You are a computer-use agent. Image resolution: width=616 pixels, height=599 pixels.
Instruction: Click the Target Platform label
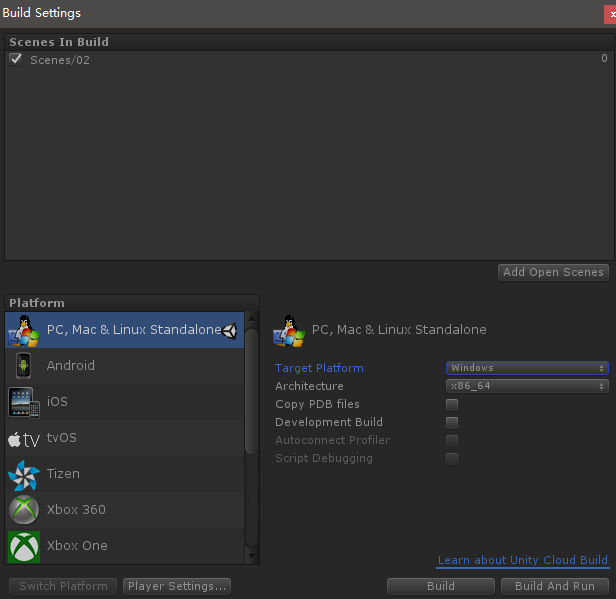(319, 368)
